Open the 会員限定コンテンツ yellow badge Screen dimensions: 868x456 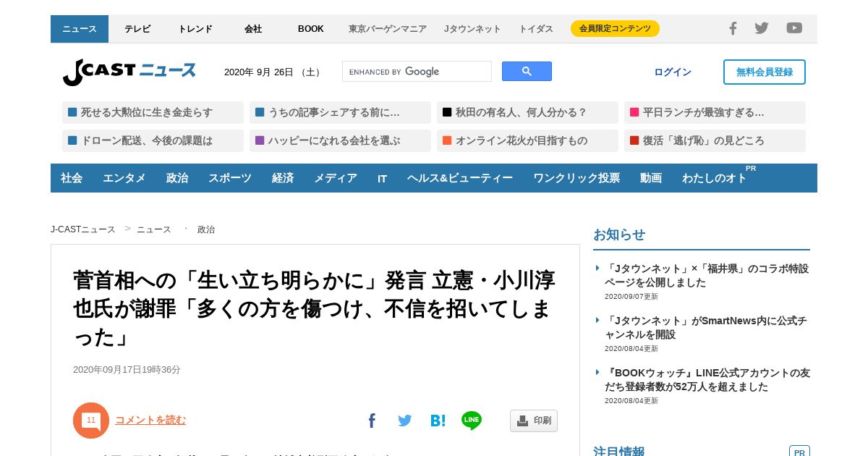(x=615, y=29)
